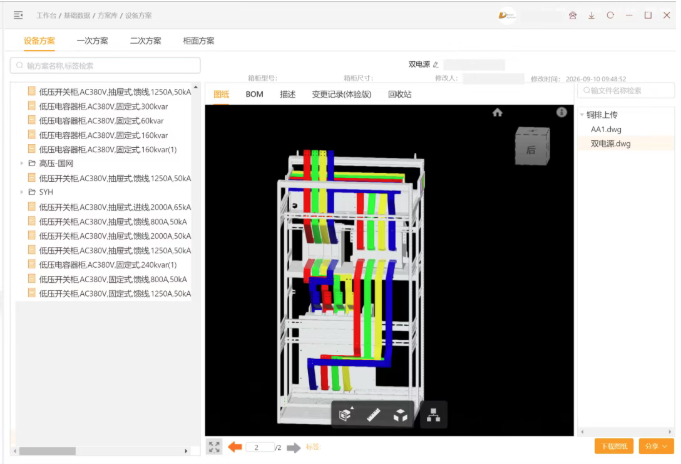The width and height of the screenshot is (681, 464).
Task: Select 低压开关柜,抽屉式,进线,2000A,65kA
Action: 115,207
